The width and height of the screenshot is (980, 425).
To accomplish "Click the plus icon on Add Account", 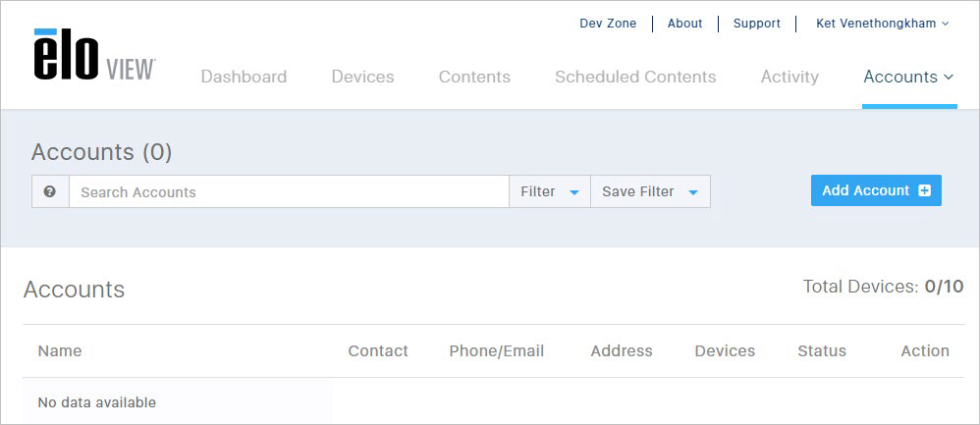I will (x=924, y=190).
